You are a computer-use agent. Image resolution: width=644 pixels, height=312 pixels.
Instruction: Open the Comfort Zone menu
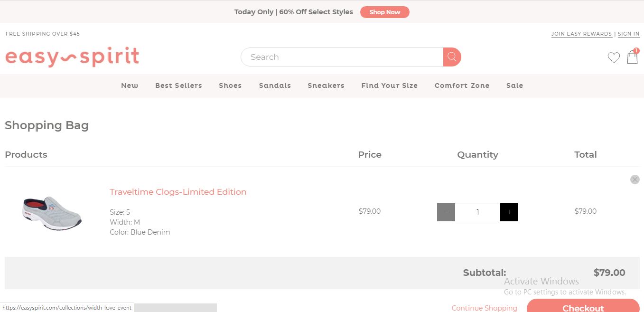point(462,85)
